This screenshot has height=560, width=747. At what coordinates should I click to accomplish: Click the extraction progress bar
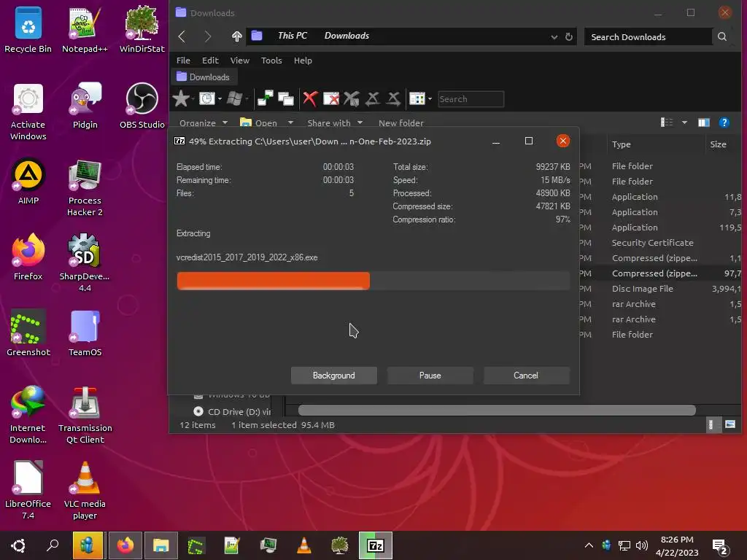(373, 281)
